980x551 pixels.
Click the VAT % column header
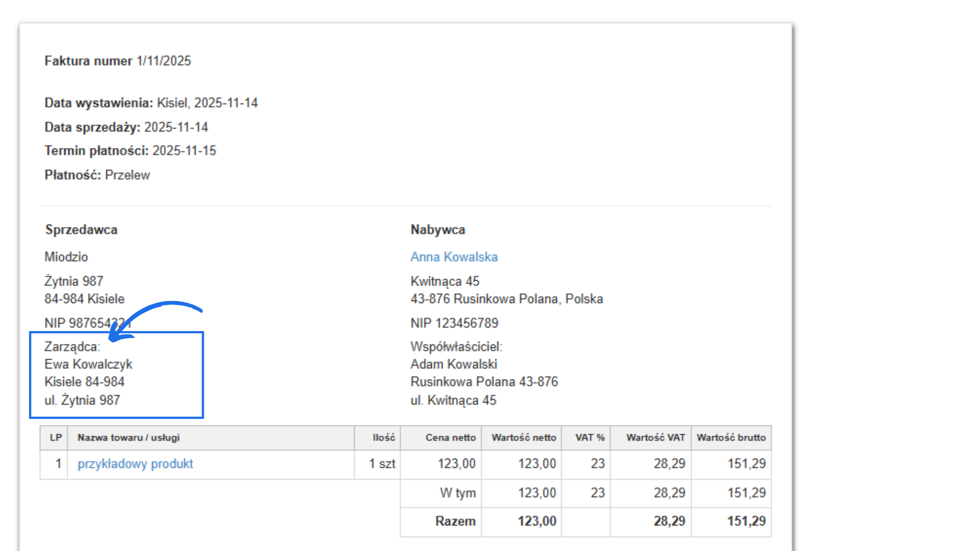(590, 438)
